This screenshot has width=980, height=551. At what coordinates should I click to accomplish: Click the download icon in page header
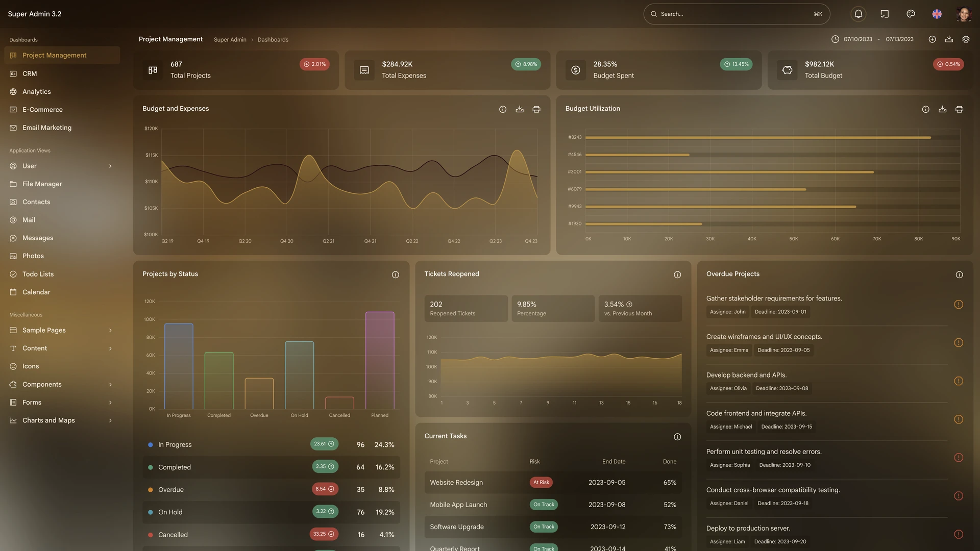click(949, 39)
